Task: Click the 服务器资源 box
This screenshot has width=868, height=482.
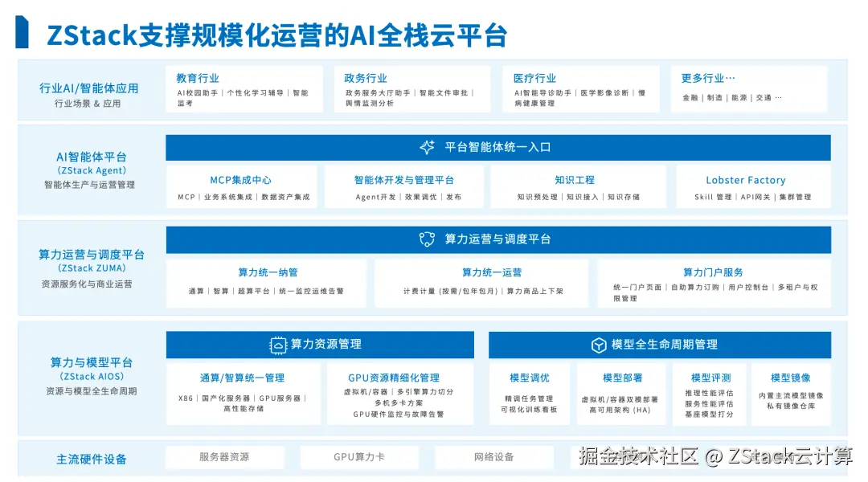Action: pyautogui.click(x=225, y=457)
